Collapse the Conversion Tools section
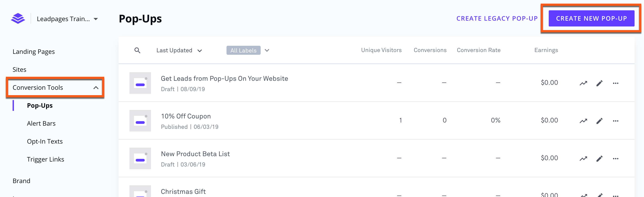 coord(96,87)
